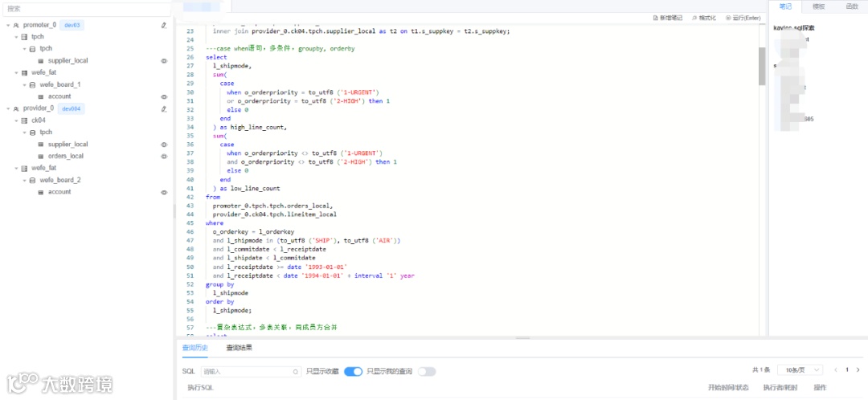
Task: Click 格式化 to format SQL
Action: 704,18
